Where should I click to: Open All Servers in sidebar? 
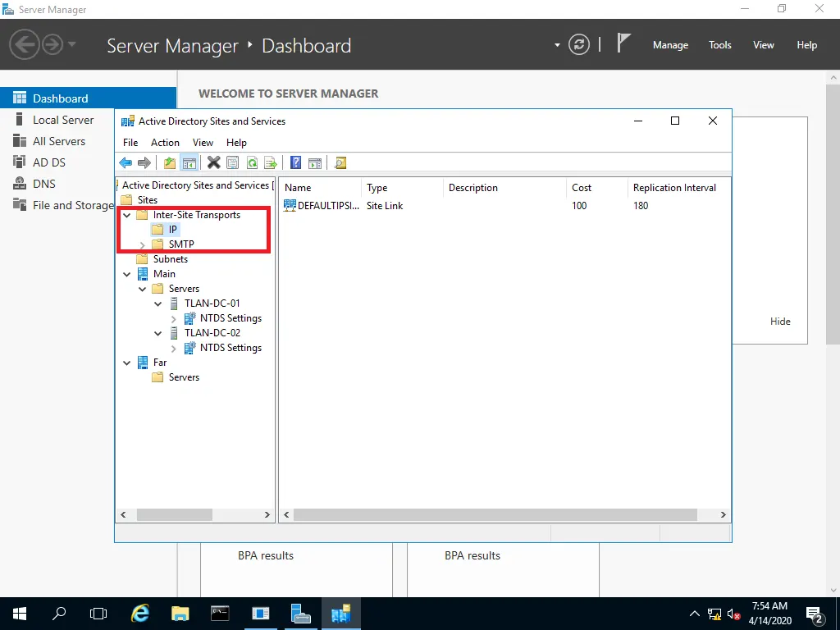[x=57, y=141]
